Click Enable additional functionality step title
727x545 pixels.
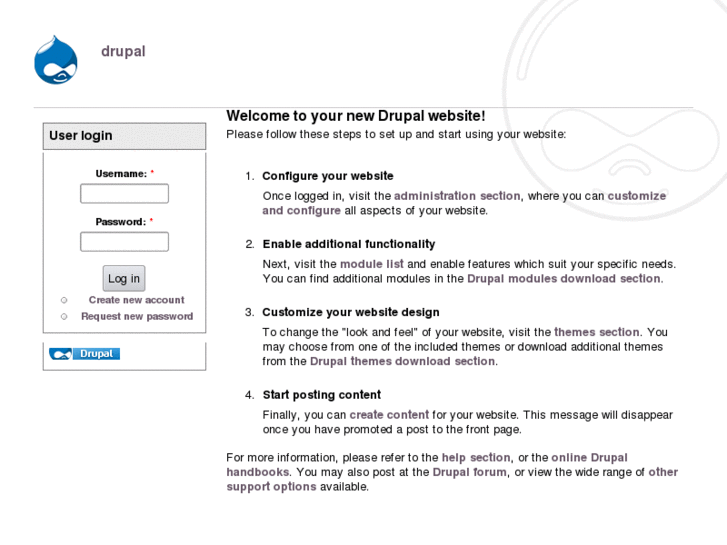click(349, 244)
